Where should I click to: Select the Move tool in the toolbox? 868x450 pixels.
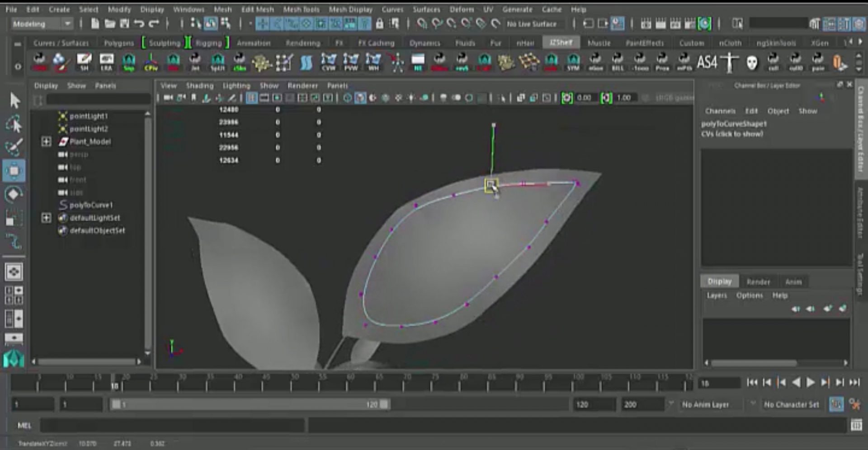pos(14,171)
